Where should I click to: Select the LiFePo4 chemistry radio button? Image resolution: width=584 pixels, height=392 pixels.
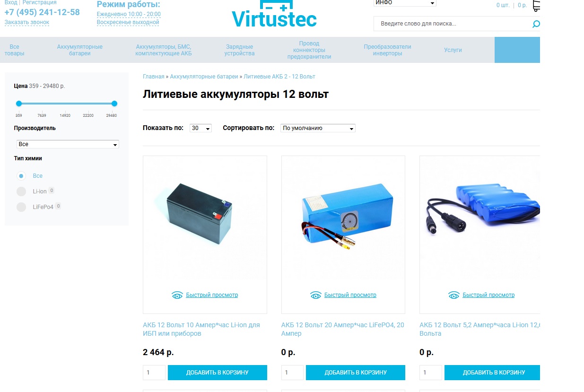coord(21,207)
